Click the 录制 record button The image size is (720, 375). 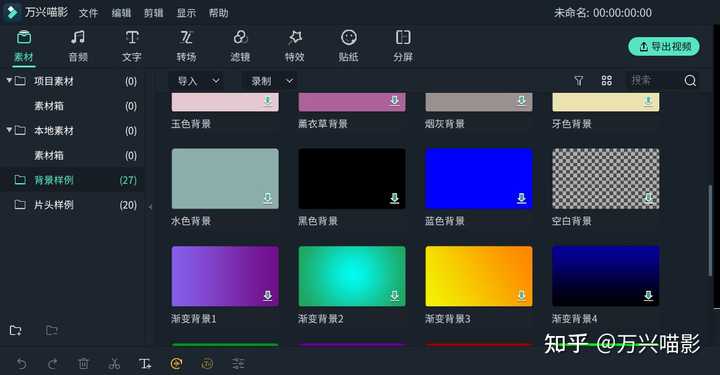tap(261, 81)
